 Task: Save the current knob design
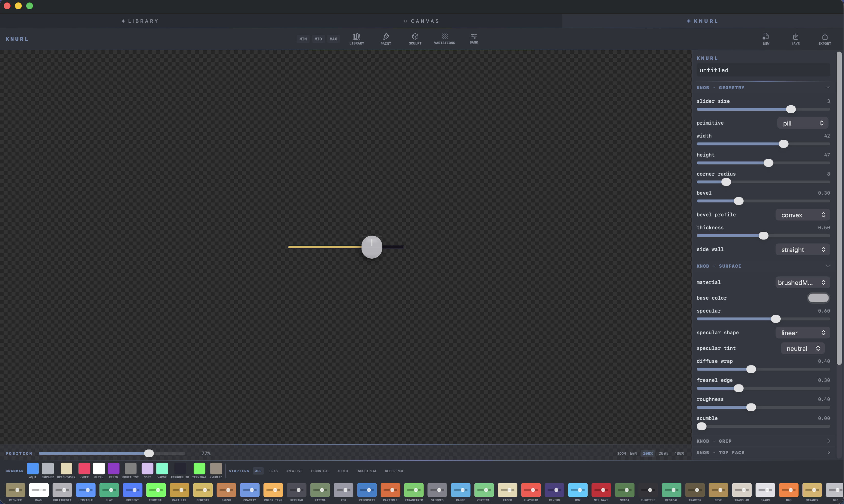click(796, 38)
